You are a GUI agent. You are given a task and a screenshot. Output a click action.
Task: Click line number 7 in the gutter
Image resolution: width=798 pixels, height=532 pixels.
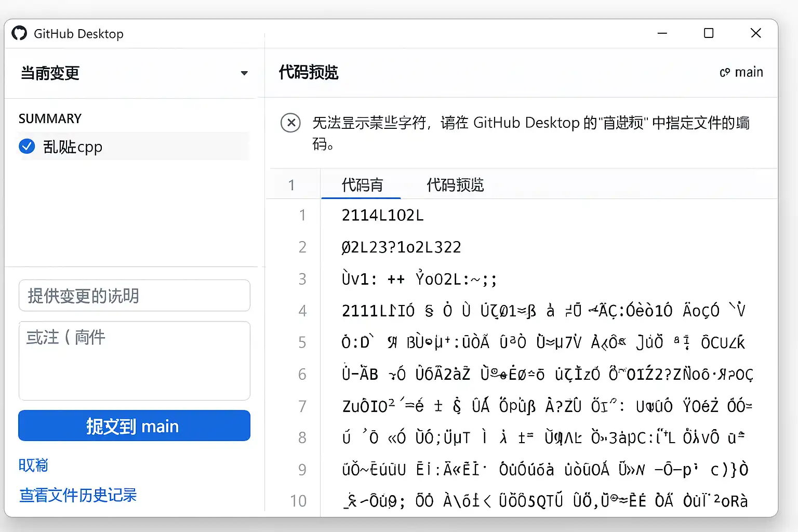pyautogui.click(x=302, y=406)
